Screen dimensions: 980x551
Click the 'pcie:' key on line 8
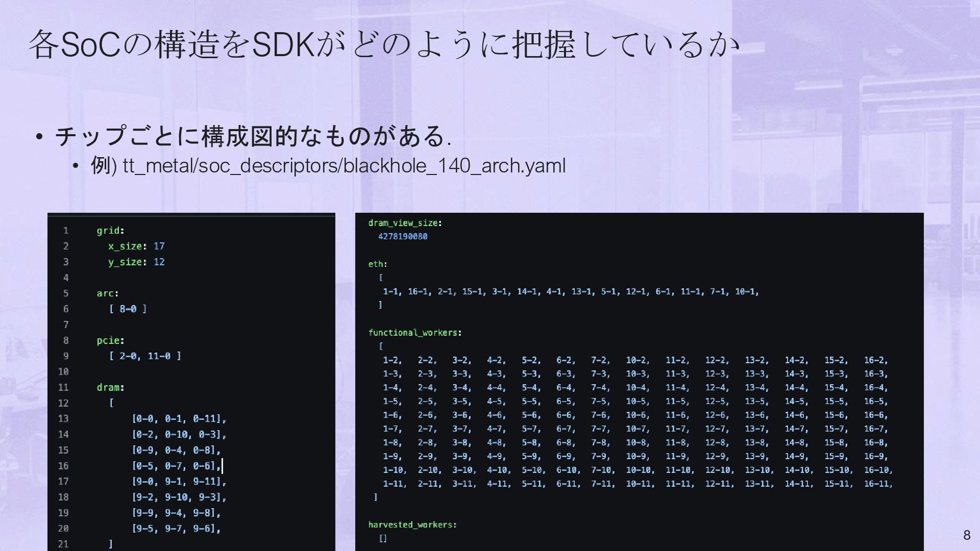click(x=111, y=340)
